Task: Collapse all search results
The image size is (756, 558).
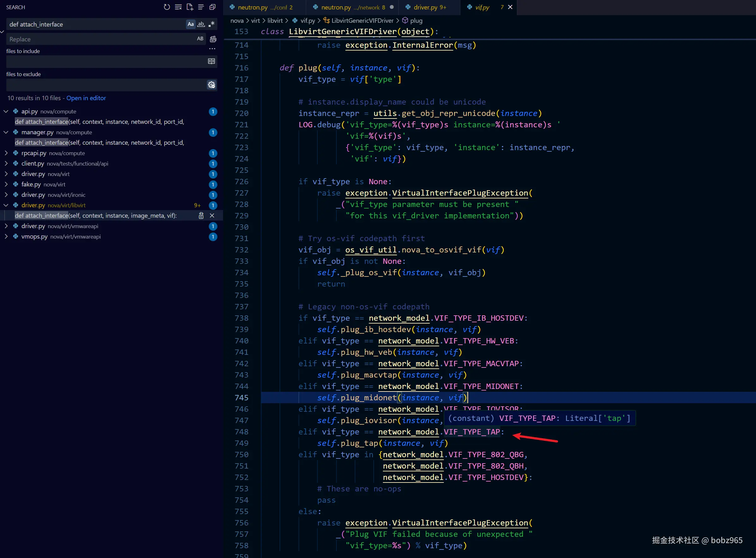Action: [x=212, y=7]
